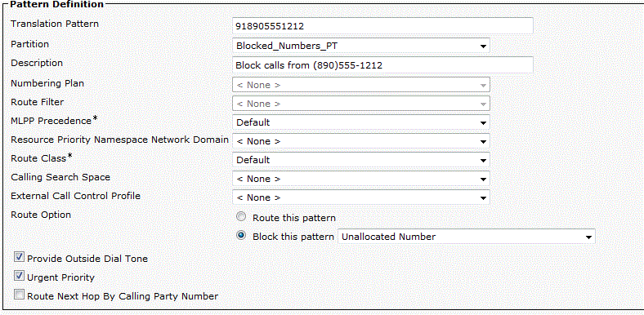The width and height of the screenshot is (644, 315).
Task: Expand the Route Class dropdown
Action: (361, 160)
